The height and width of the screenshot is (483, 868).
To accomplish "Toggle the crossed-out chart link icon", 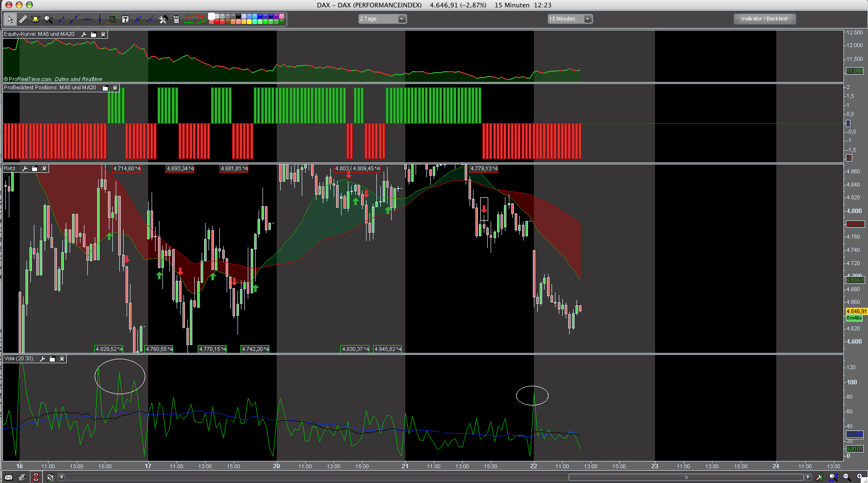I will point(36,477).
